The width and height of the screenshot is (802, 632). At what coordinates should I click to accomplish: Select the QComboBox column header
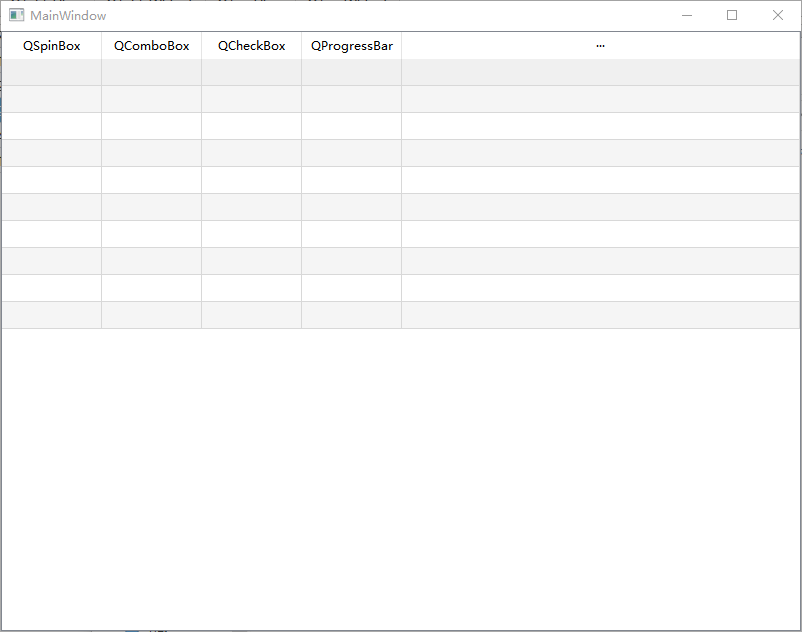151,46
